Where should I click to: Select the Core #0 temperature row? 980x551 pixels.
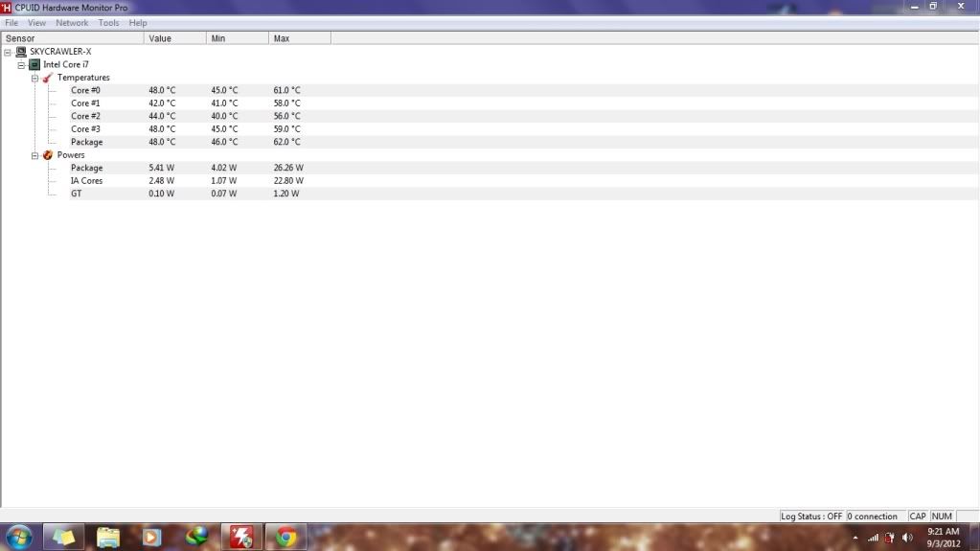tap(85, 90)
